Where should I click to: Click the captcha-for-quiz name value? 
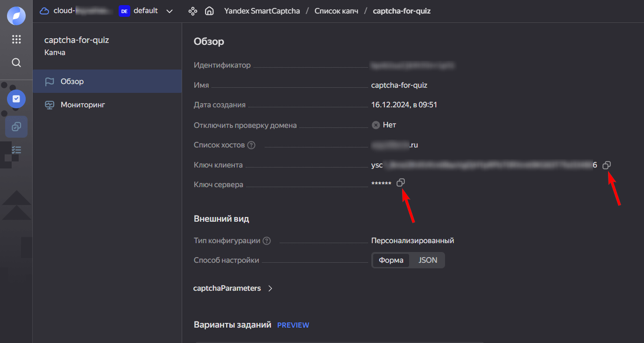pos(399,85)
